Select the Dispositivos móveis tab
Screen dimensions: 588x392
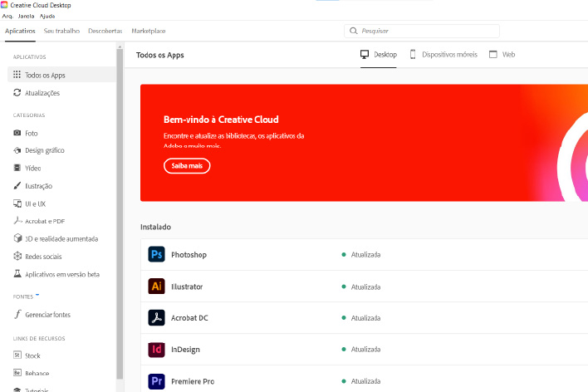[443, 54]
